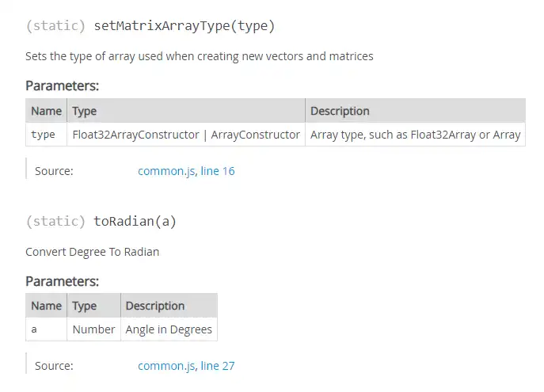
Task: Click the "Angle in Degrees" description cell
Action: pyautogui.click(x=169, y=329)
